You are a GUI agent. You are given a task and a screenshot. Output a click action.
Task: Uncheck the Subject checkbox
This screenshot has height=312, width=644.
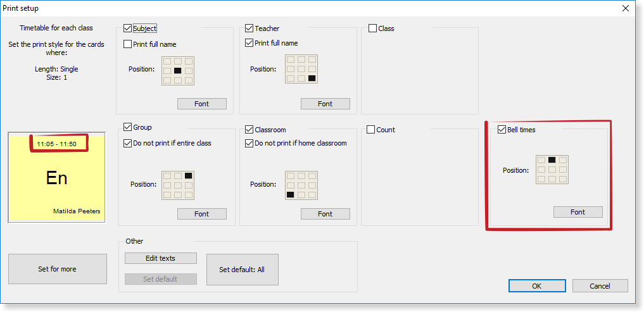128,28
